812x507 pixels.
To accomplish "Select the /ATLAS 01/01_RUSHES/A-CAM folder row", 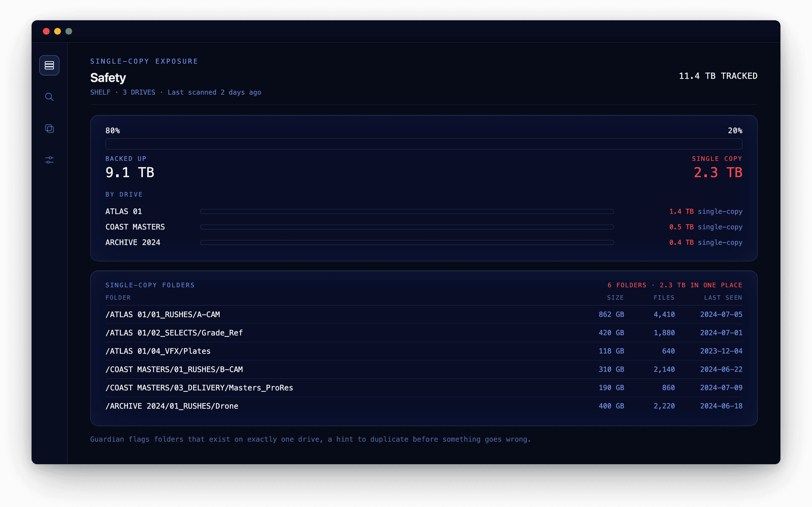I will pyautogui.click(x=424, y=315).
